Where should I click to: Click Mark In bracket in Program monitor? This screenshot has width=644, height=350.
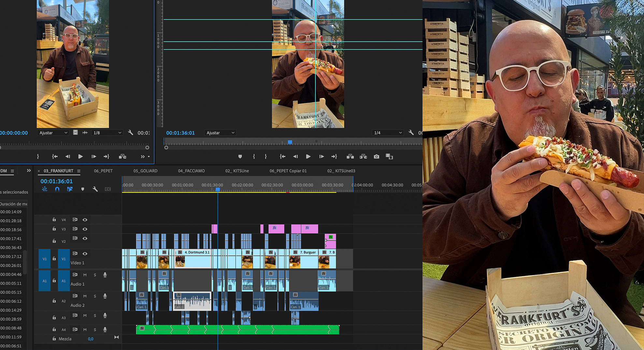coord(254,157)
